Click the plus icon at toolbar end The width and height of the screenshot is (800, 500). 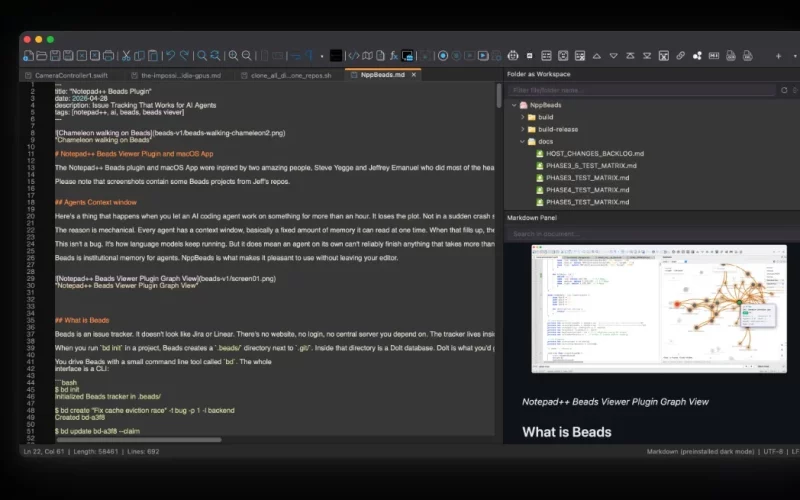tap(778, 56)
